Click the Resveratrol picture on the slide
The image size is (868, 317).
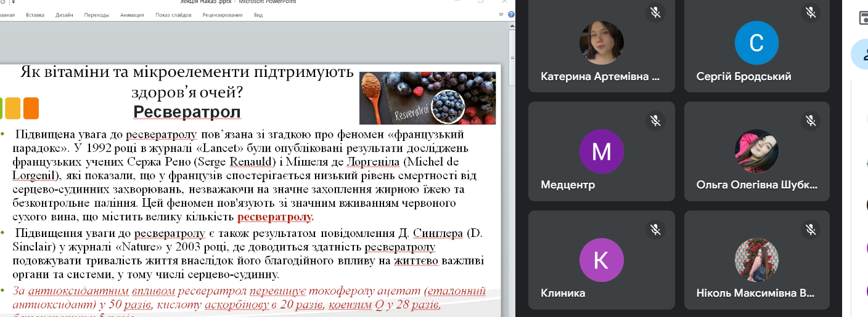tap(427, 98)
